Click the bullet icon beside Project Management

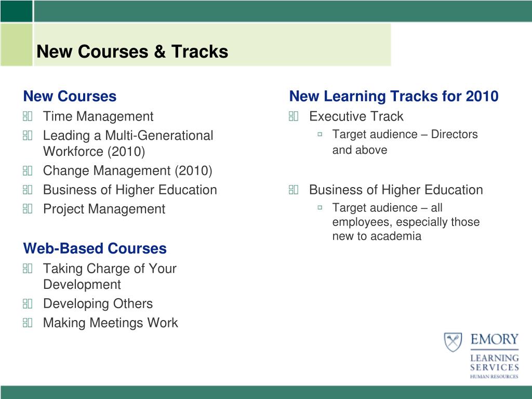pos(28,209)
